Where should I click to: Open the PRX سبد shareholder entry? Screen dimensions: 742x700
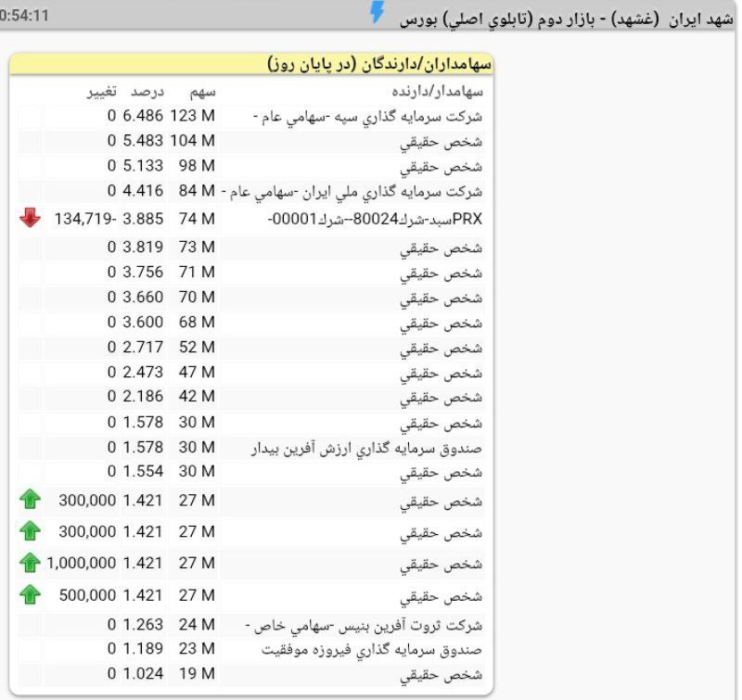click(x=376, y=219)
